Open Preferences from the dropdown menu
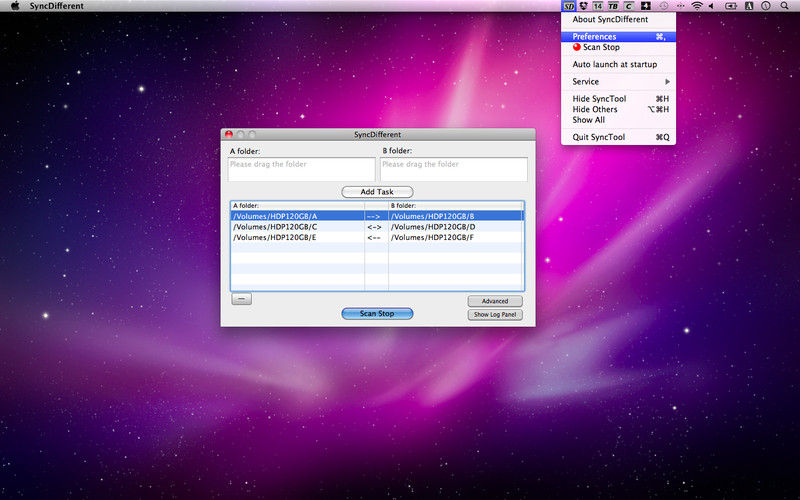 pyautogui.click(x=618, y=36)
